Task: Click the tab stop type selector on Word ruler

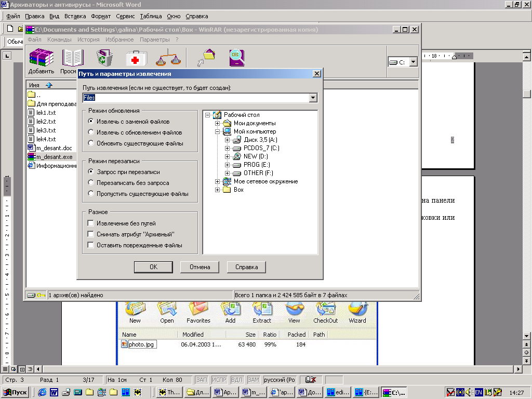Action: pyautogui.click(x=7, y=56)
